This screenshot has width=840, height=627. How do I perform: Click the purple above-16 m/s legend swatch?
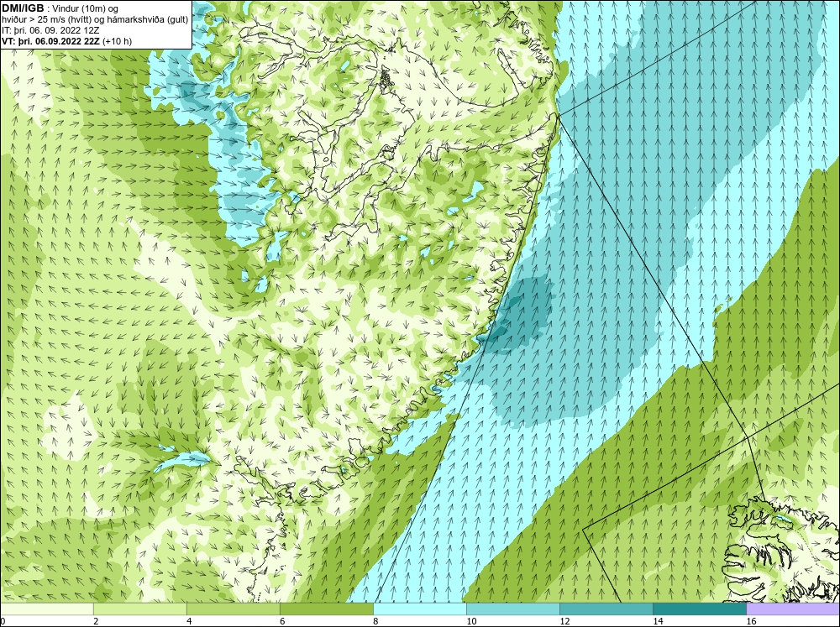[793, 609]
